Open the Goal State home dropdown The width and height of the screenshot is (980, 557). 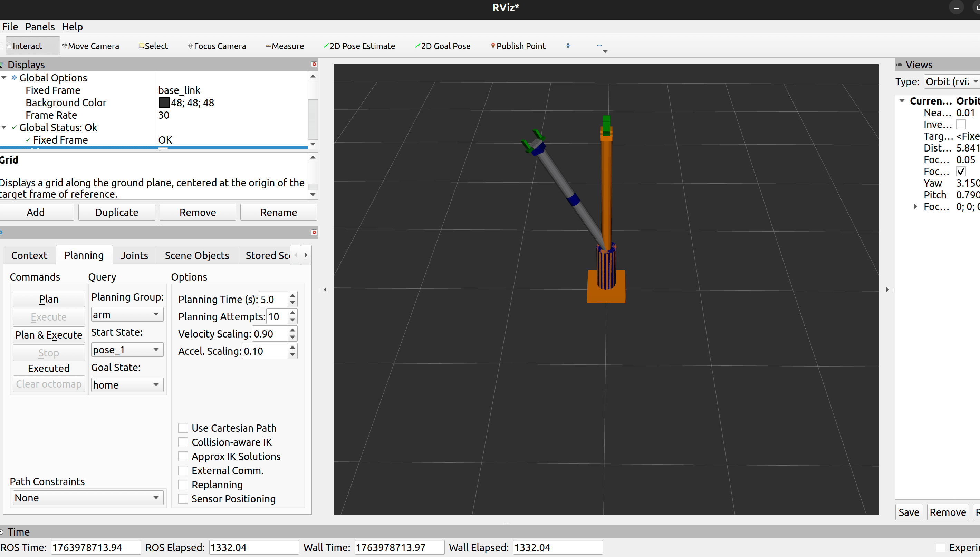click(127, 385)
